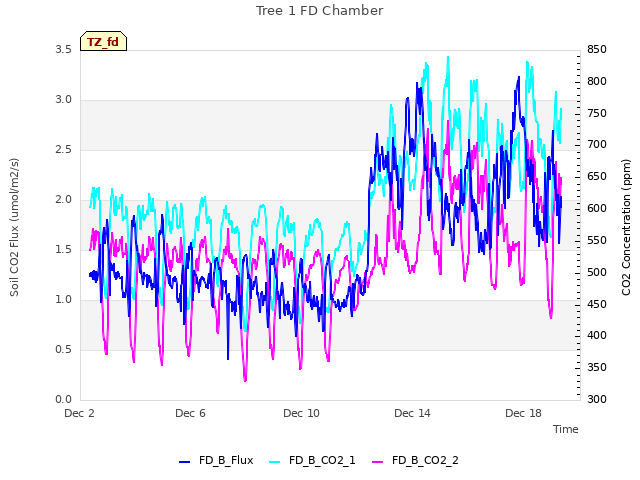Click the Dec 2 x-axis tick label
Image resolution: width=640 pixels, height=480 pixels.
click(80, 413)
